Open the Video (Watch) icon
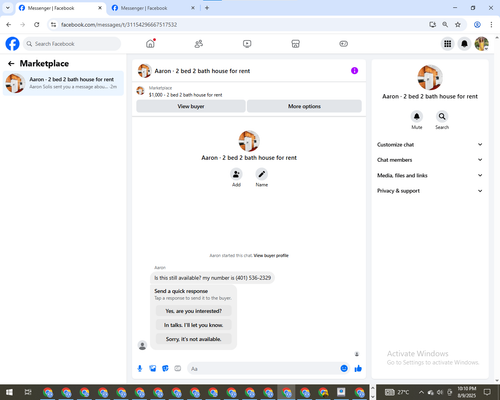 [x=247, y=44]
